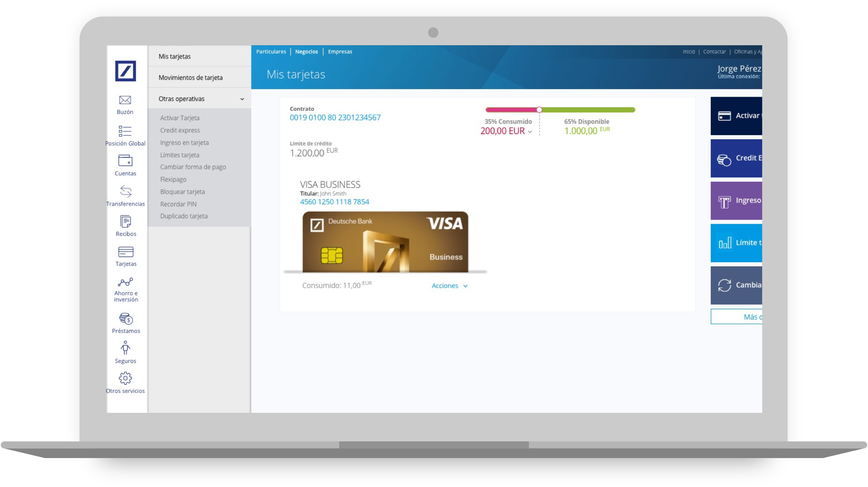This screenshot has height=487, width=868.
Task: Click the credit usage slider handle
Action: tap(539, 110)
